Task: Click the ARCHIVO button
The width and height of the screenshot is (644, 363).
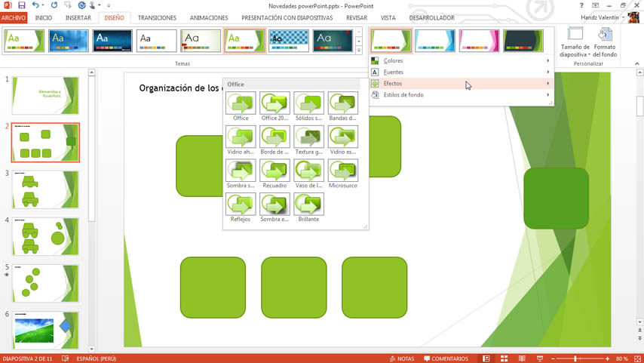Action: [14, 17]
